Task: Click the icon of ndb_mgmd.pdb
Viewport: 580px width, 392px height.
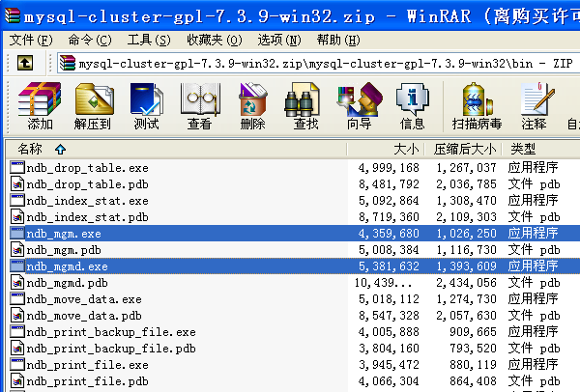Action: pyautogui.click(x=17, y=283)
